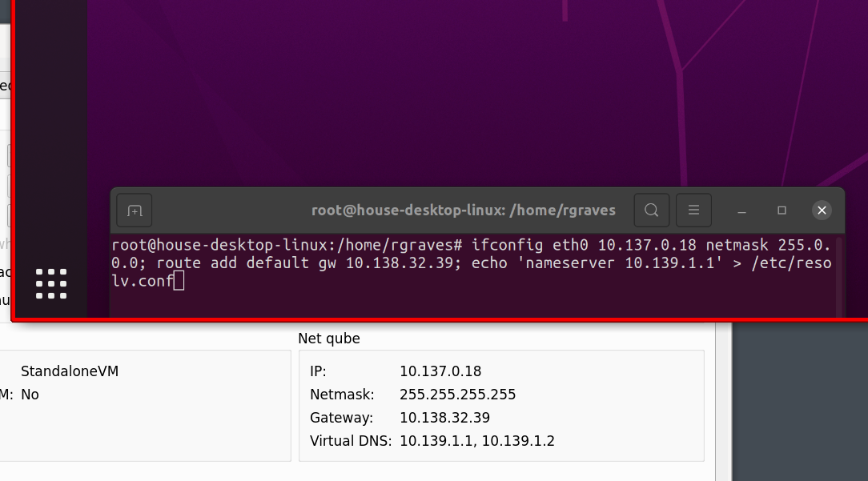868x481 pixels.
Task: Select the IP address 10.137.0.18 value
Action: coord(440,371)
